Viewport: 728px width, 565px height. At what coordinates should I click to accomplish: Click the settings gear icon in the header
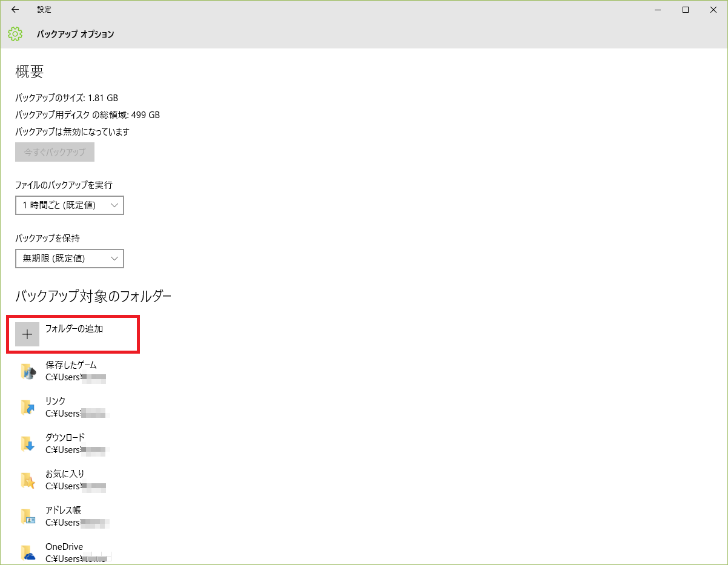[15, 35]
